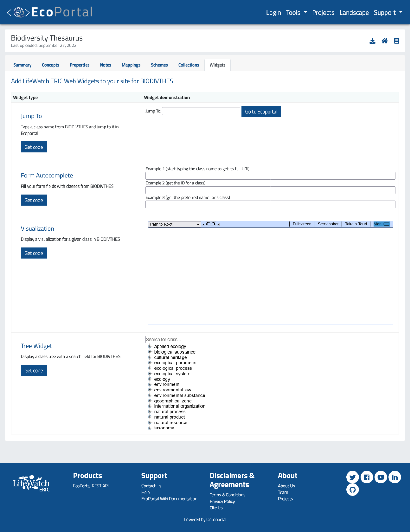Screen dimensions: 410x532
Task: Expand the environmental substance node
Action: pos(150,395)
